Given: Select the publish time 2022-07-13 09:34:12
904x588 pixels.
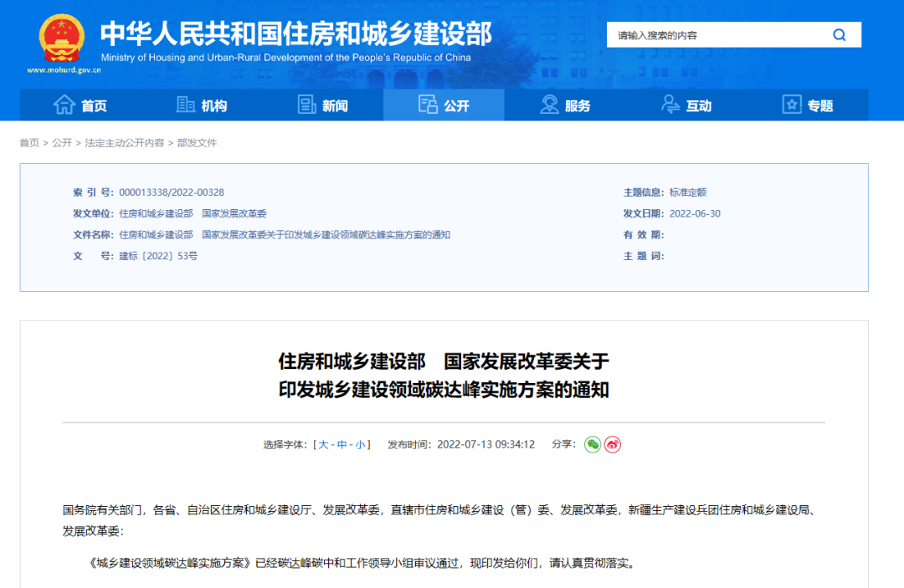Looking at the screenshot, I should (x=486, y=445).
